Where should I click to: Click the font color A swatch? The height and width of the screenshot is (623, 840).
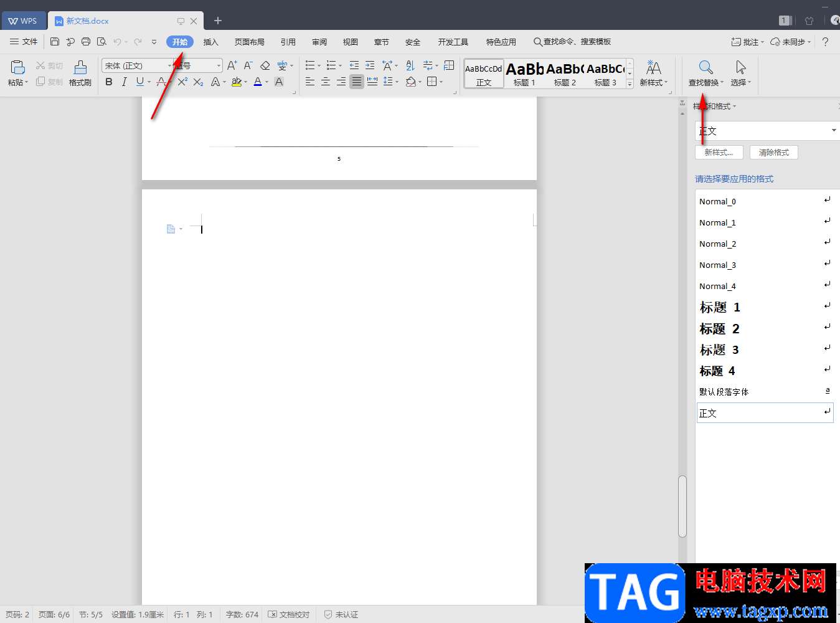[258, 82]
